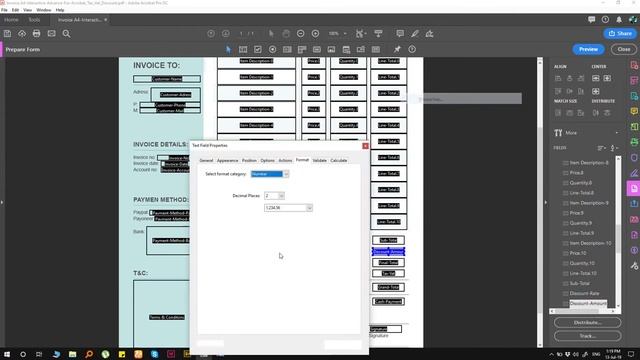The image size is (640, 360).
Task: Click the Send by email envelope icon
Action: pyautogui.click(x=51, y=34)
